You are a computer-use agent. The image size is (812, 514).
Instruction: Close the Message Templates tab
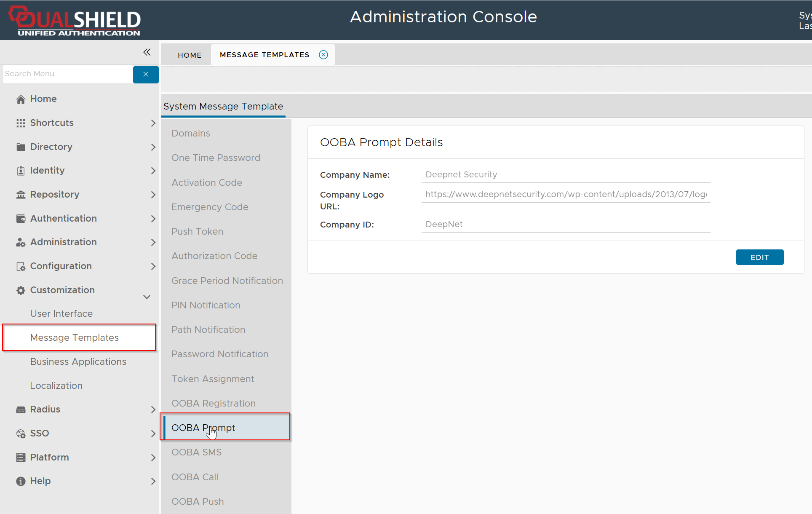coord(323,55)
